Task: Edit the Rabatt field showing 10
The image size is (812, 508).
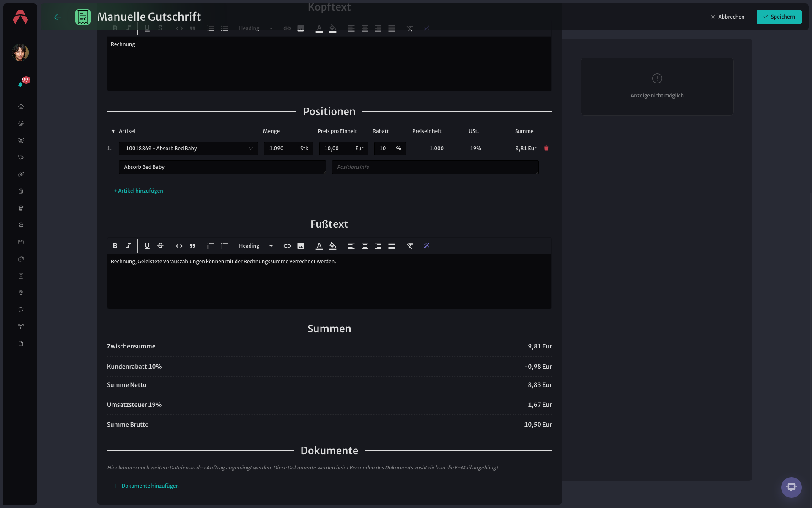Action: (x=390, y=149)
